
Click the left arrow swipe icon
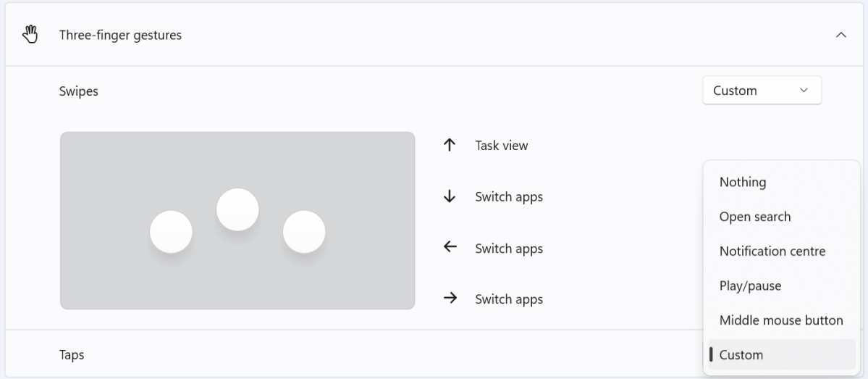450,247
